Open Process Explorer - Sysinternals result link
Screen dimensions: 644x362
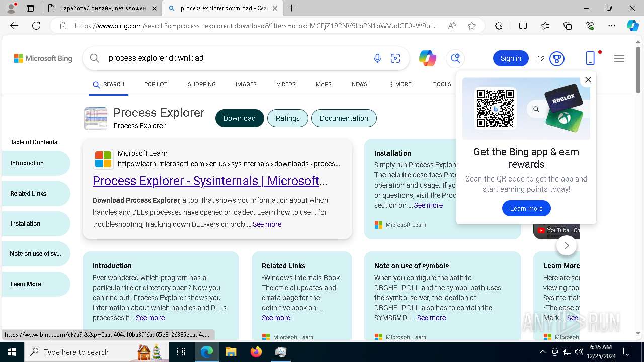point(210,181)
